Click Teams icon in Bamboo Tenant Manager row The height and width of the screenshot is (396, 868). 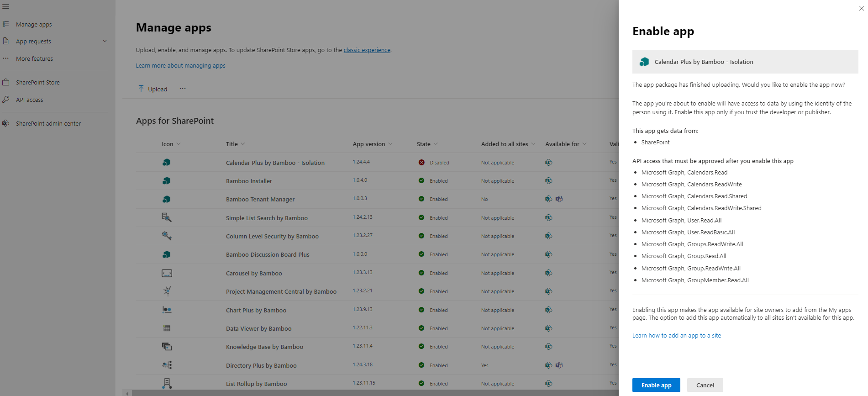tap(559, 199)
